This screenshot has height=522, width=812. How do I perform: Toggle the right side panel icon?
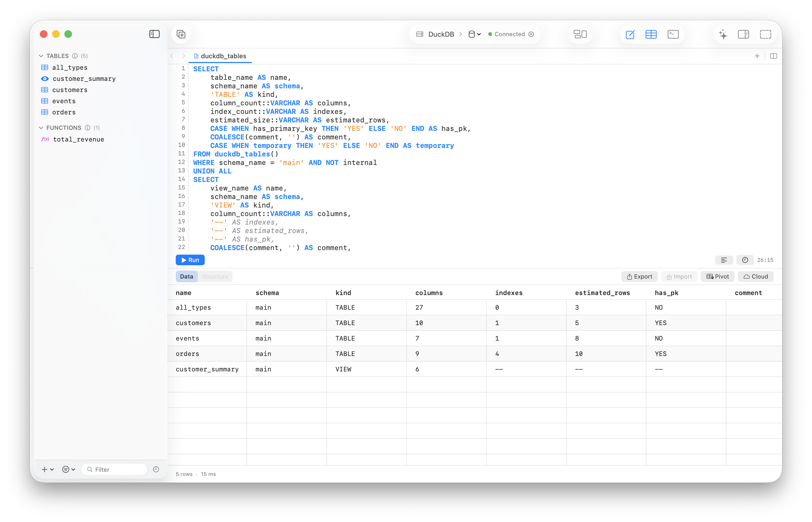pyautogui.click(x=744, y=34)
